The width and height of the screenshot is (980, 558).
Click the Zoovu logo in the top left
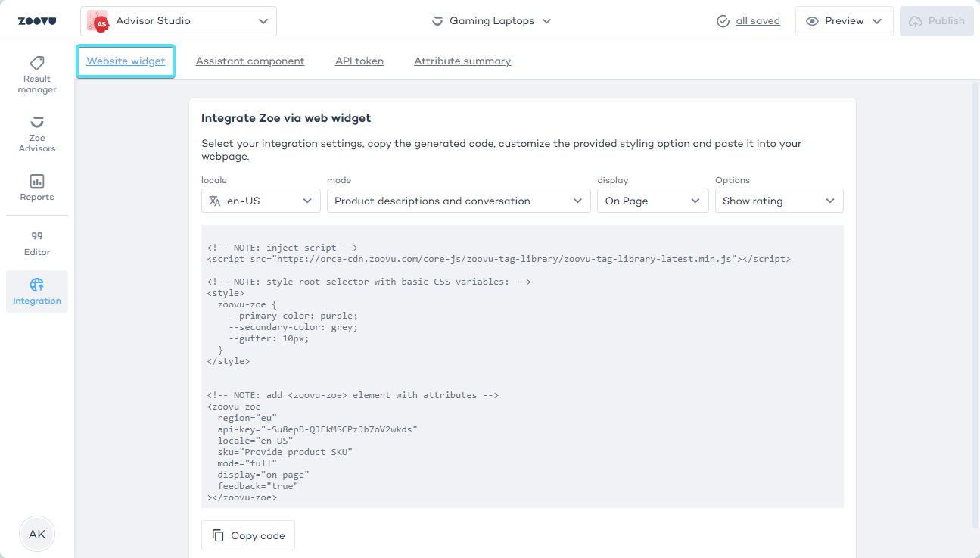click(36, 20)
